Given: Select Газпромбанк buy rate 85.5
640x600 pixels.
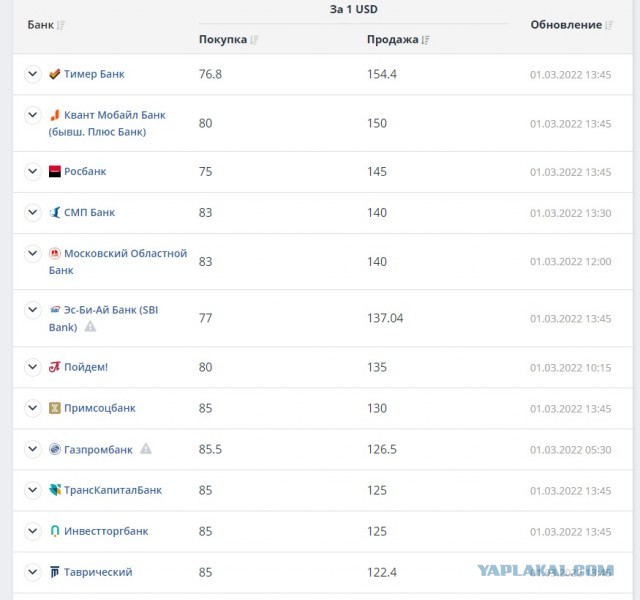Looking at the screenshot, I should click(210, 449).
